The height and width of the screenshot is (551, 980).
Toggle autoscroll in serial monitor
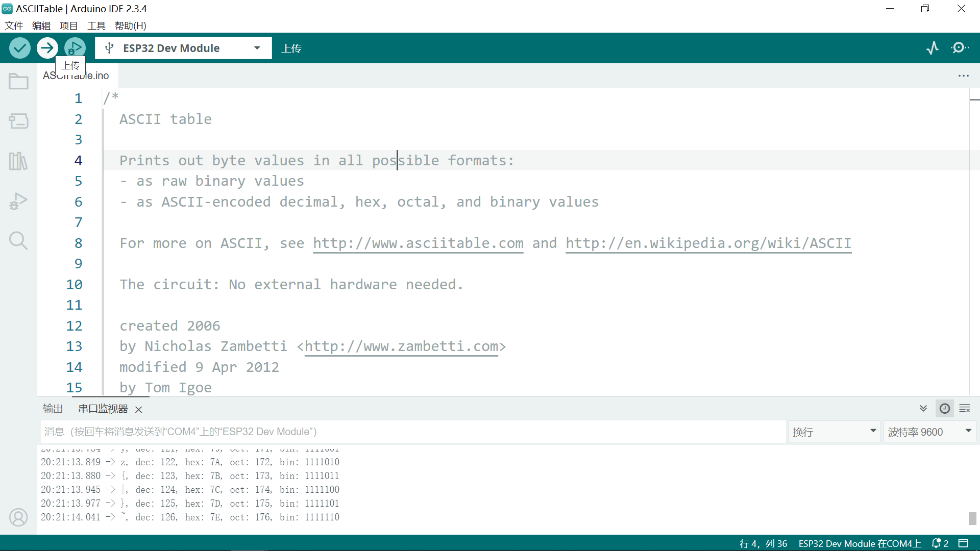(923, 409)
